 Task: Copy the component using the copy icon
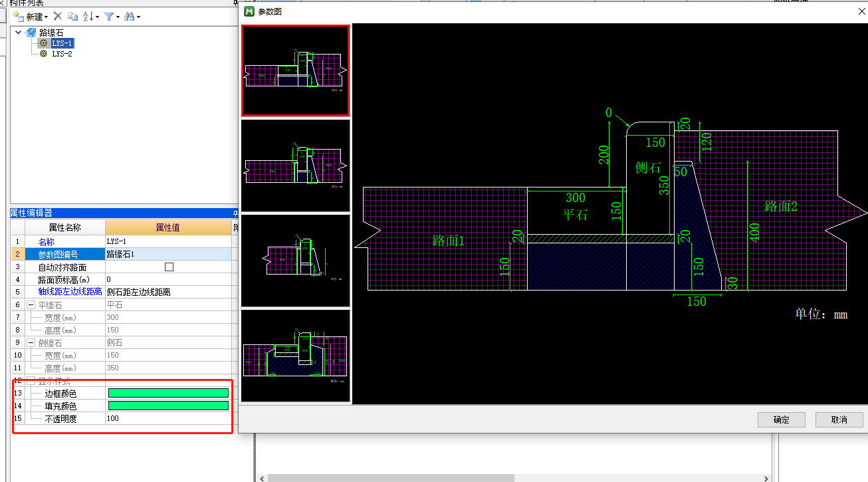point(73,16)
